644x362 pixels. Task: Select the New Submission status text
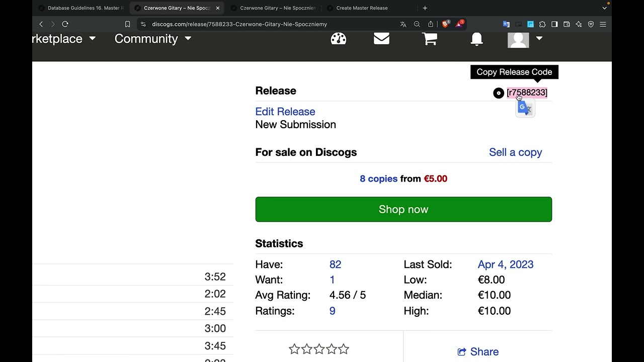point(295,125)
